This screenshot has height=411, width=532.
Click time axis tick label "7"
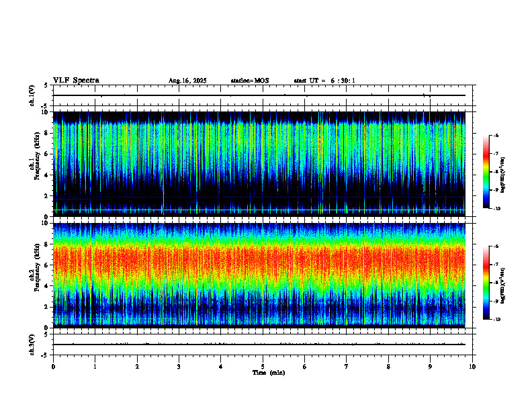coord(347,367)
